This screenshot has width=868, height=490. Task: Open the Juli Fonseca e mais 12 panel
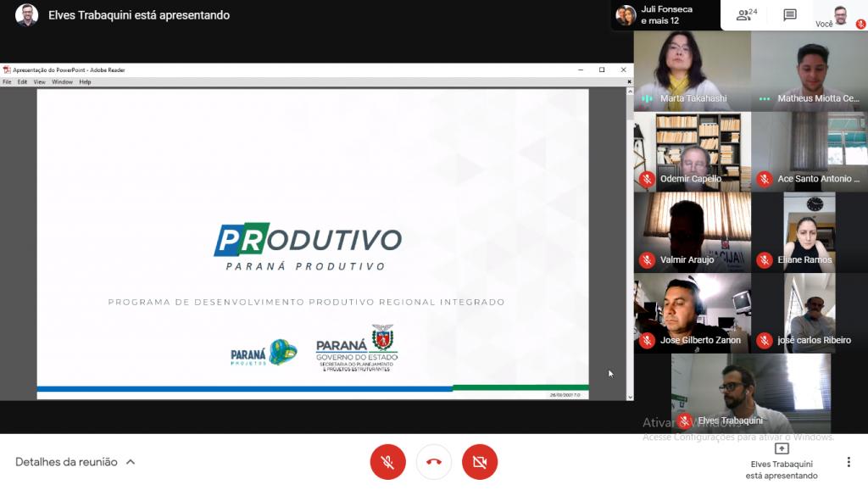coord(666,15)
